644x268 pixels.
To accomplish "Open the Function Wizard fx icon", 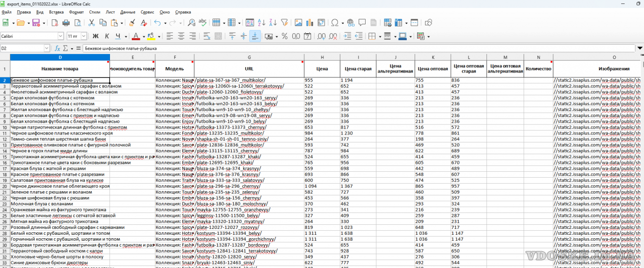I will tap(57, 49).
